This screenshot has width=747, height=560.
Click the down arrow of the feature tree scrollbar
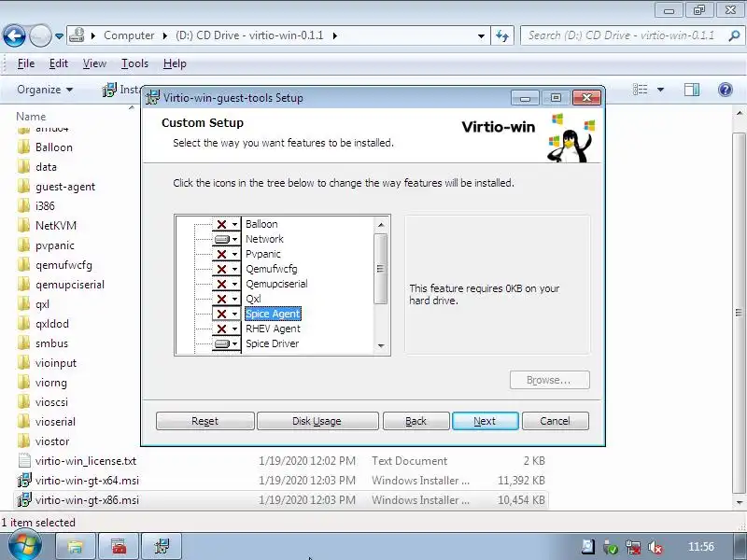pos(381,346)
